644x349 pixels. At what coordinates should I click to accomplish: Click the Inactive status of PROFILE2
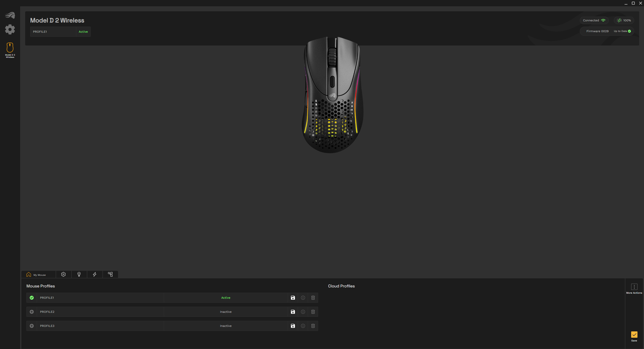click(x=226, y=312)
